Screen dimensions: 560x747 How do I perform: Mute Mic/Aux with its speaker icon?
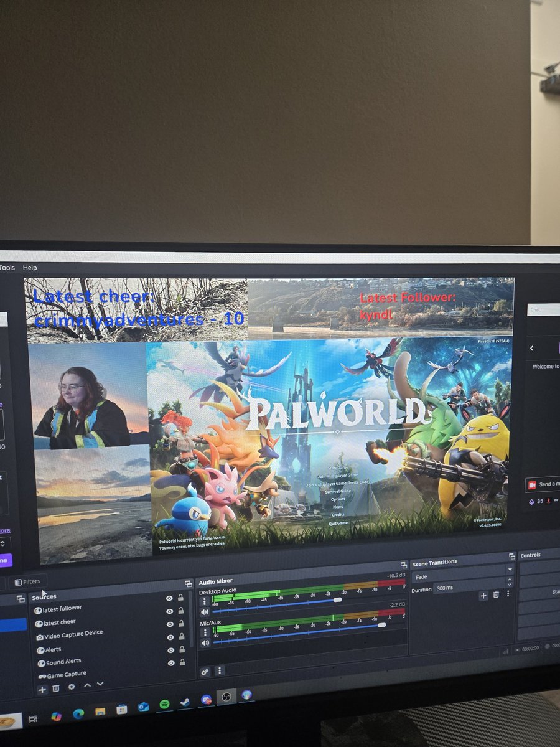tap(205, 643)
